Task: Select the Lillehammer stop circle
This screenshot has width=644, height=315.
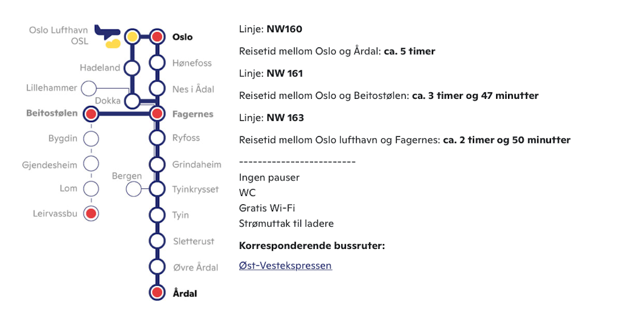Action: coord(89,88)
